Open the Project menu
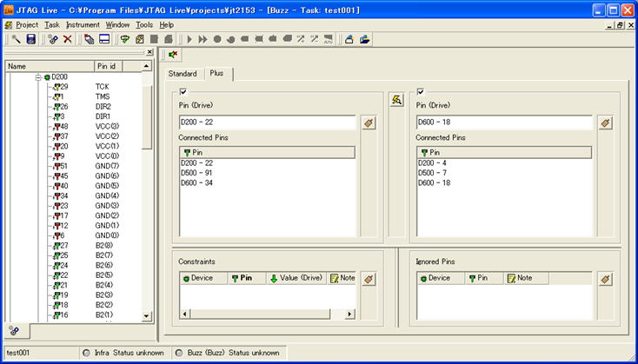Viewport: 638px width, 364px height. (27, 25)
